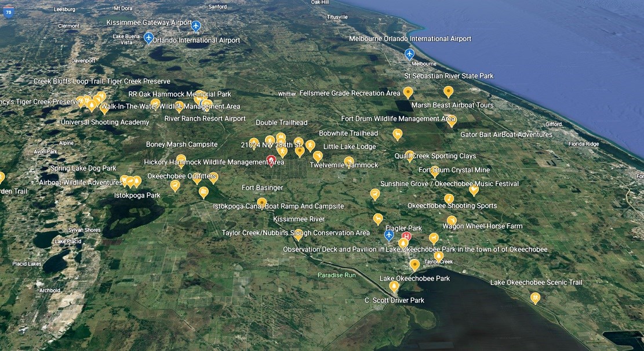
Task: Click the Universal Shooting Academy label
Action: tap(105, 122)
